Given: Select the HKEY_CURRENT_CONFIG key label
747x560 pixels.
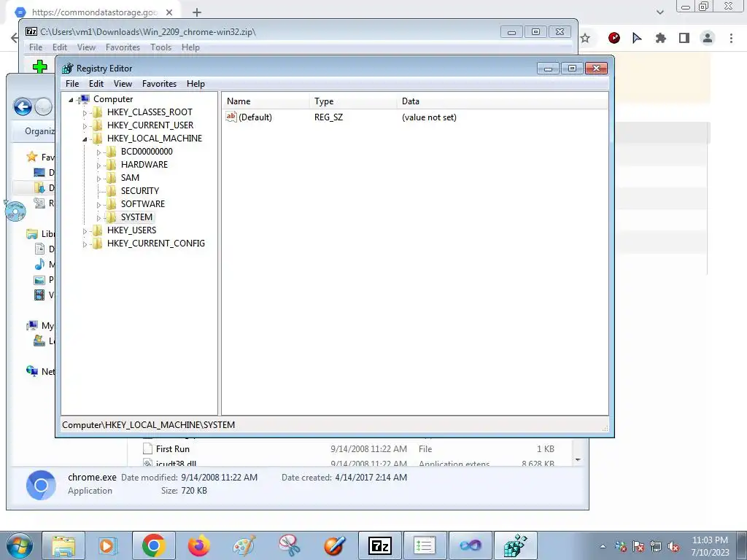Looking at the screenshot, I should (156, 244).
